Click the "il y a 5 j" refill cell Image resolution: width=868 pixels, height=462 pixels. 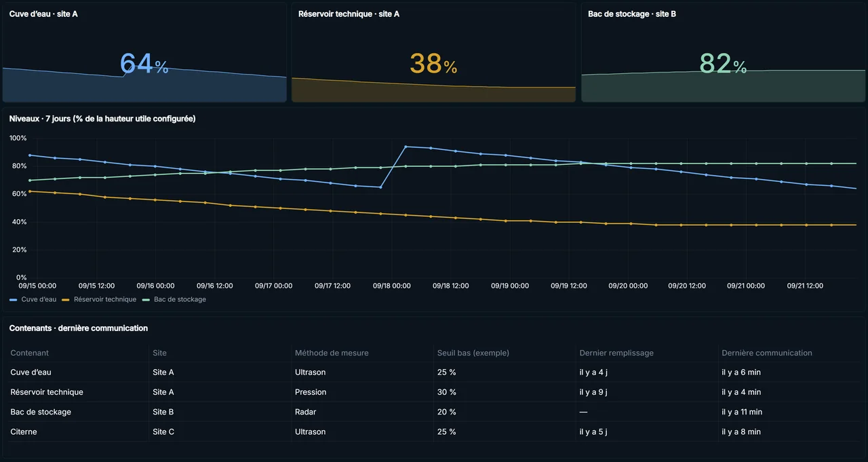tap(593, 431)
